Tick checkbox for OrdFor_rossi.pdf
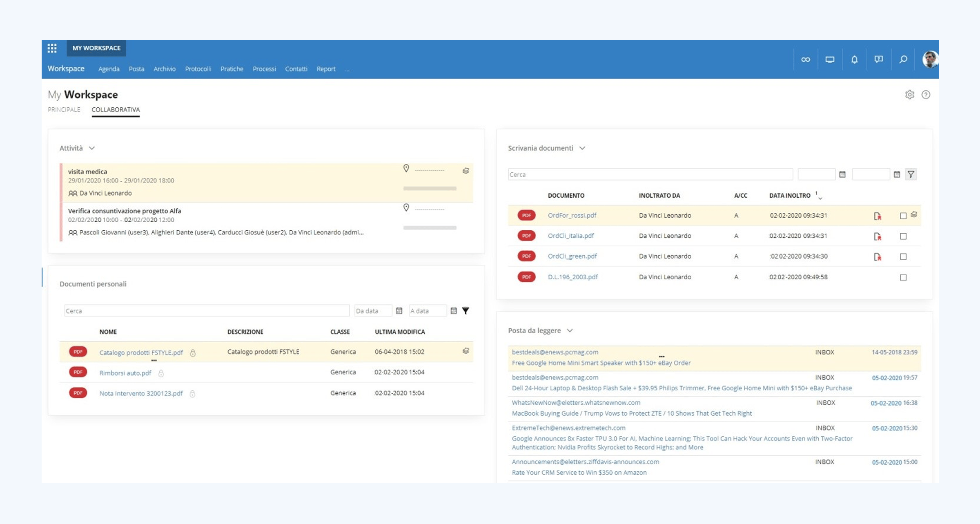This screenshot has height=524, width=980. pos(903,216)
